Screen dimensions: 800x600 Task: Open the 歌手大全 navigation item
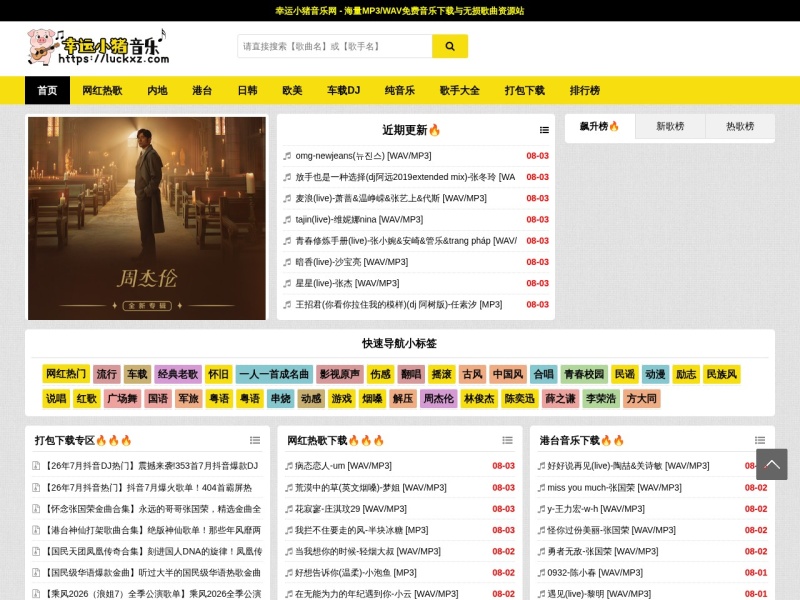(460, 90)
